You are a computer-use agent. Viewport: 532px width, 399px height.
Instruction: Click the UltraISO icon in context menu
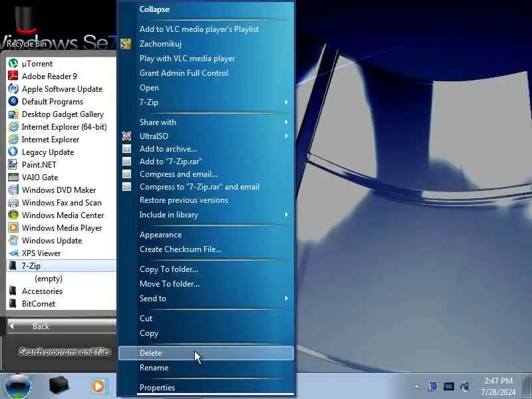[x=126, y=136]
